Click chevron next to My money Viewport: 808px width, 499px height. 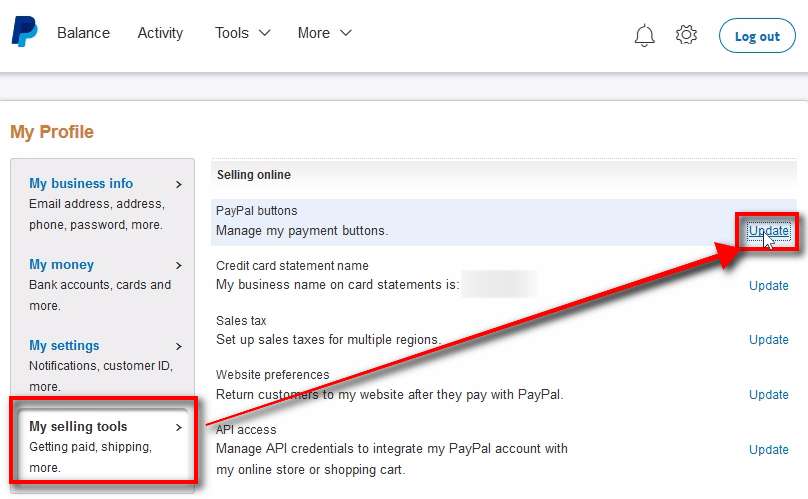coord(179,265)
